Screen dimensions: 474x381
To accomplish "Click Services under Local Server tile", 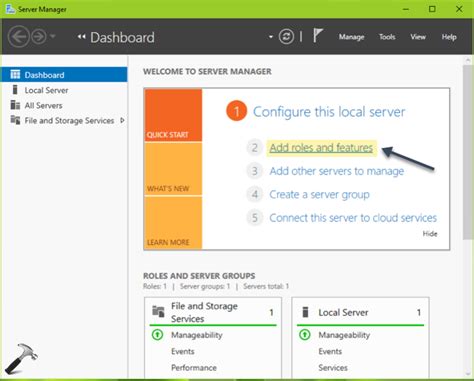I will [333, 368].
